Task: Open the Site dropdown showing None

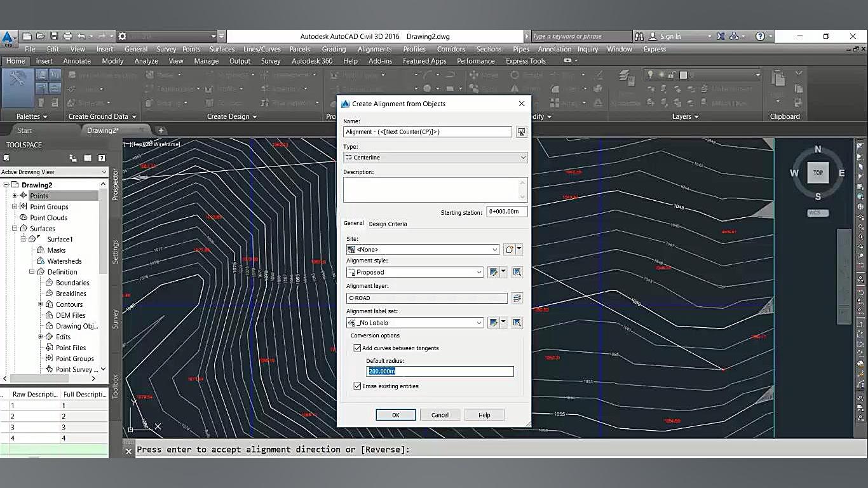Action: pos(423,250)
